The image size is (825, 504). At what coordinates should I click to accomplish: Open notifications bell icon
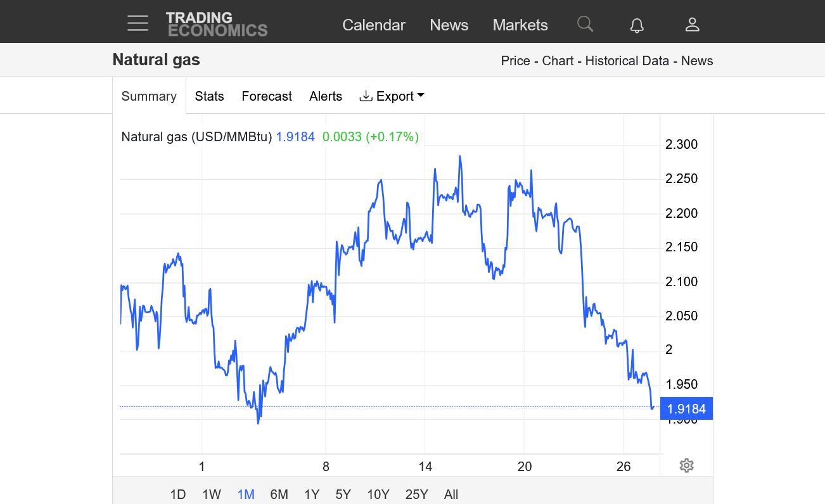[x=637, y=25]
